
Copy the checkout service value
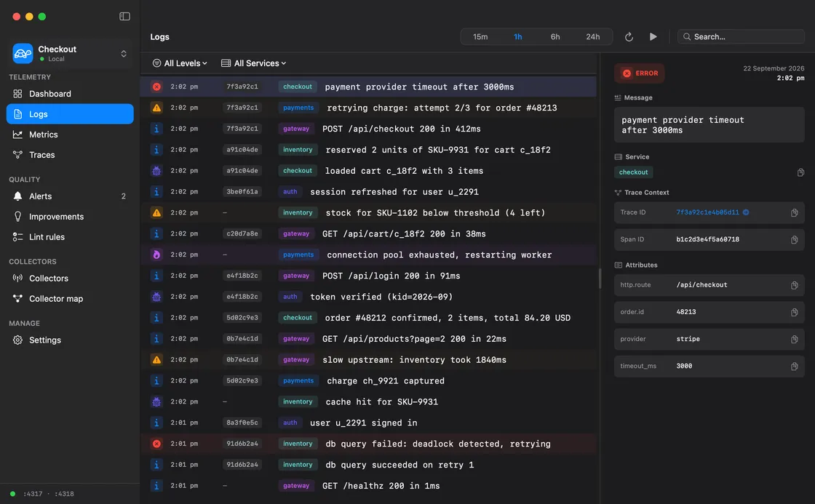[x=800, y=172]
